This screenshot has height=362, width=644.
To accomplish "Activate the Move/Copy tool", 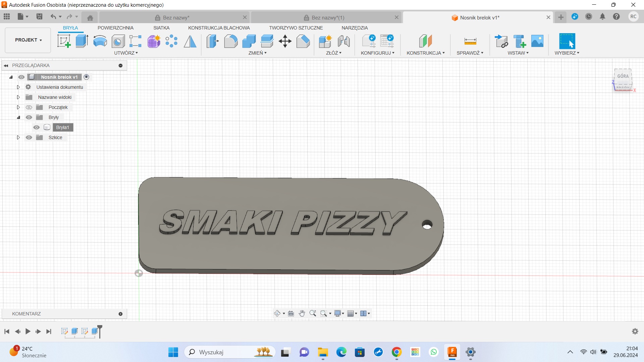I will (x=285, y=41).
